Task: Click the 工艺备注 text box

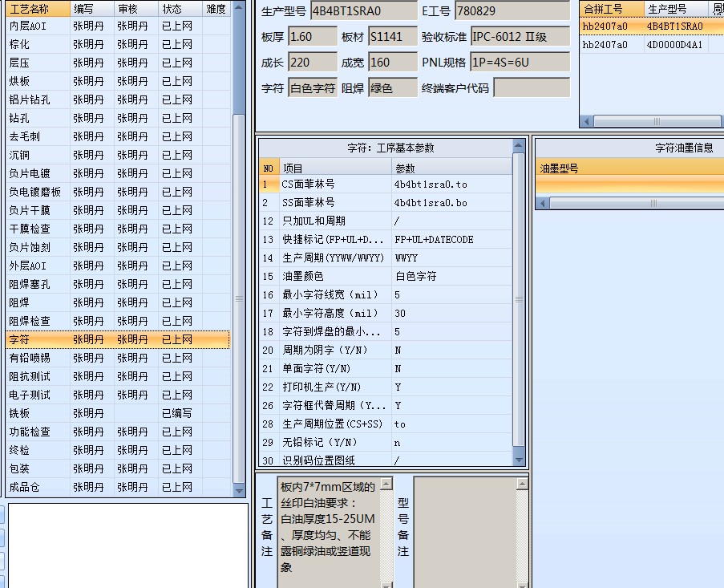Action: click(330, 532)
